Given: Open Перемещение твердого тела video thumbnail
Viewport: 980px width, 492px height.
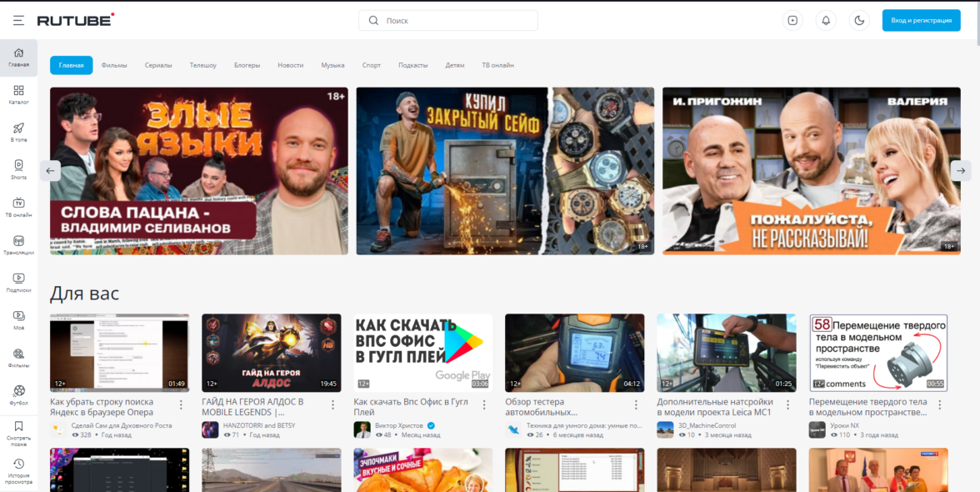Looking at the screenshot, I should 878,353.
